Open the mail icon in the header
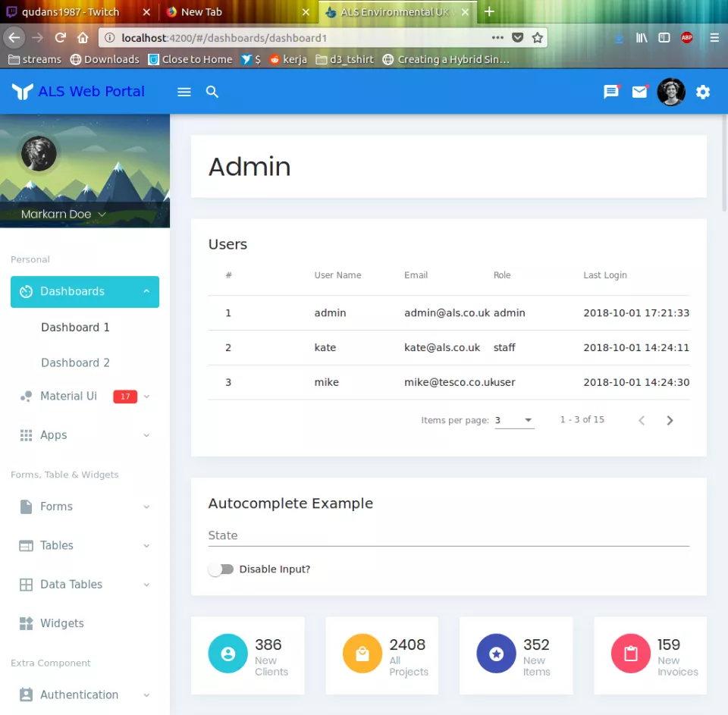This screenshot has height=715, width=728. click(639, 92)
